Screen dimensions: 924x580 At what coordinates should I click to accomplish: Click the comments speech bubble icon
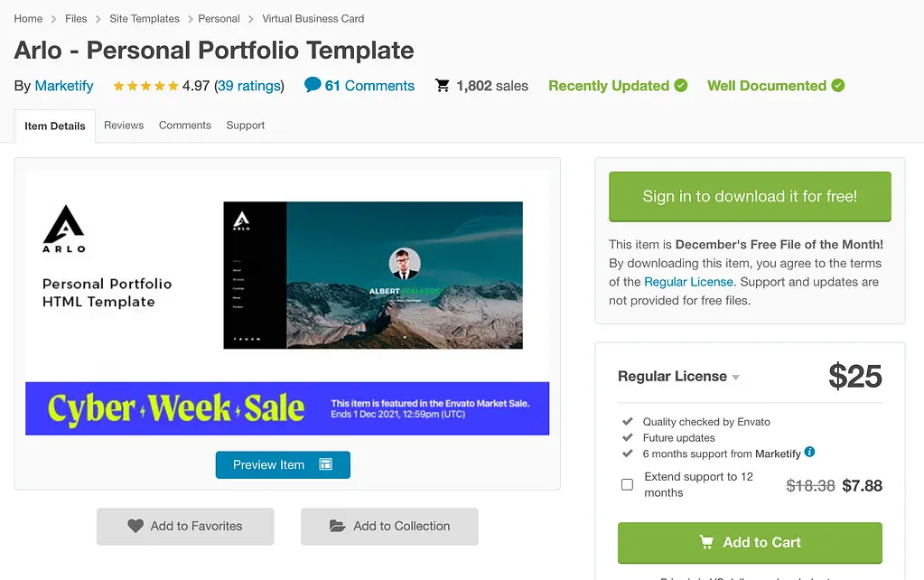(313, 85)
